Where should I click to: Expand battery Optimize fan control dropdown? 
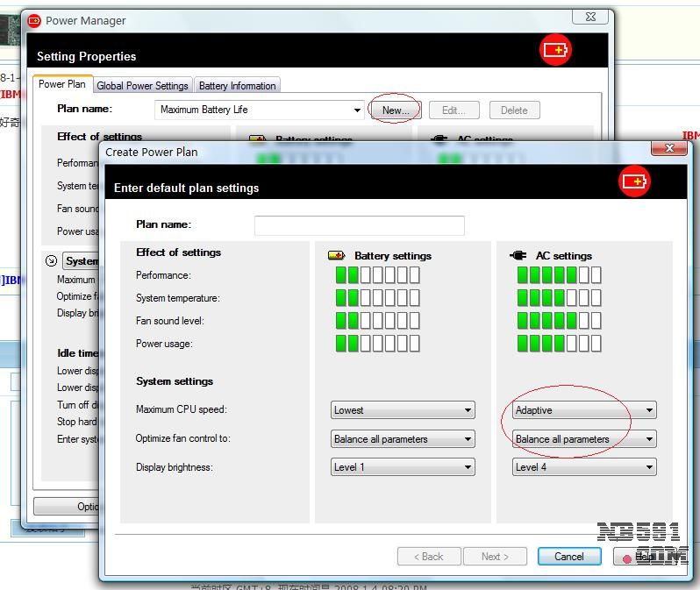pyautogui.click(x=404, y=439)
